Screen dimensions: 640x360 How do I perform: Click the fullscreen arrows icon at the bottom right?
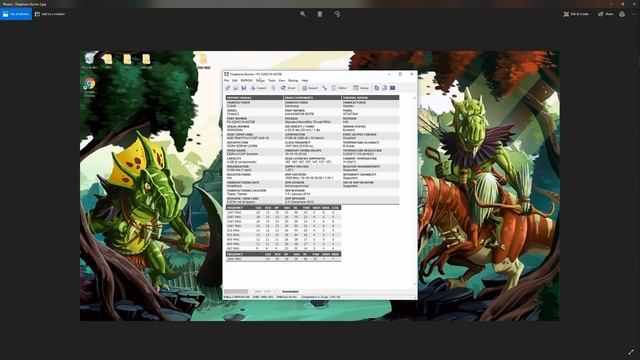(631, 352)
